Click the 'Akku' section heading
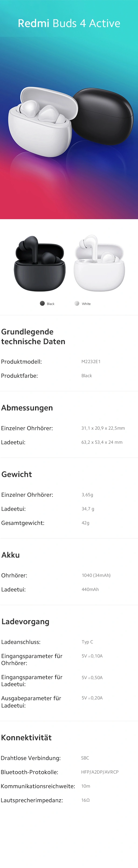This screenshot has width=138, height=868. click(11, 555)
